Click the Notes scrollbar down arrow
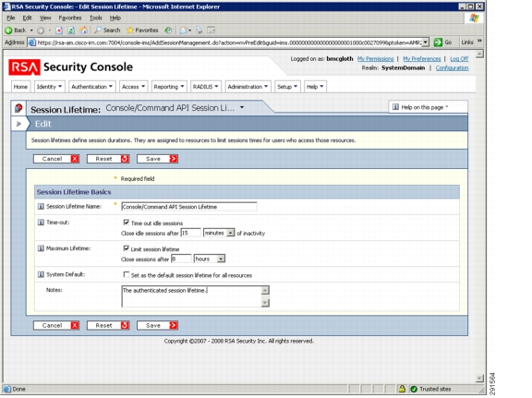The image size is (532, 398). tap(265, 303)
